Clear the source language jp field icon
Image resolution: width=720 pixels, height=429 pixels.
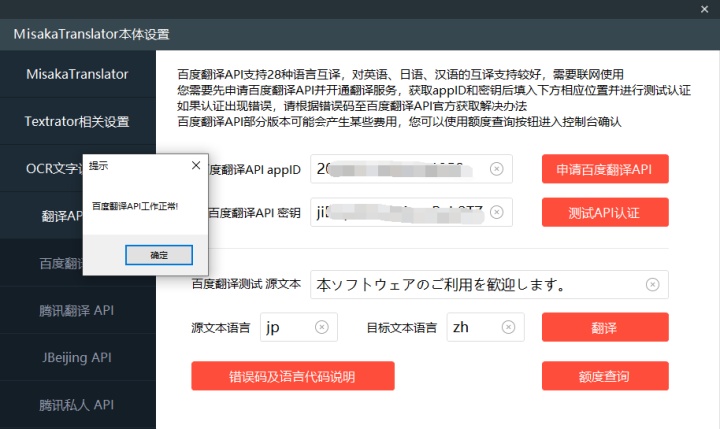click(321, 327)
